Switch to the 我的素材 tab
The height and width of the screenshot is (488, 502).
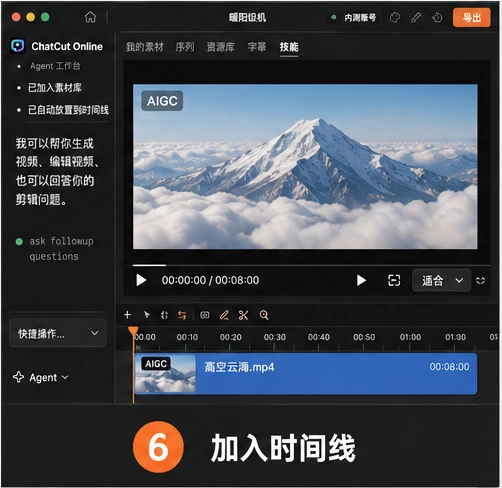pos(145,47)
